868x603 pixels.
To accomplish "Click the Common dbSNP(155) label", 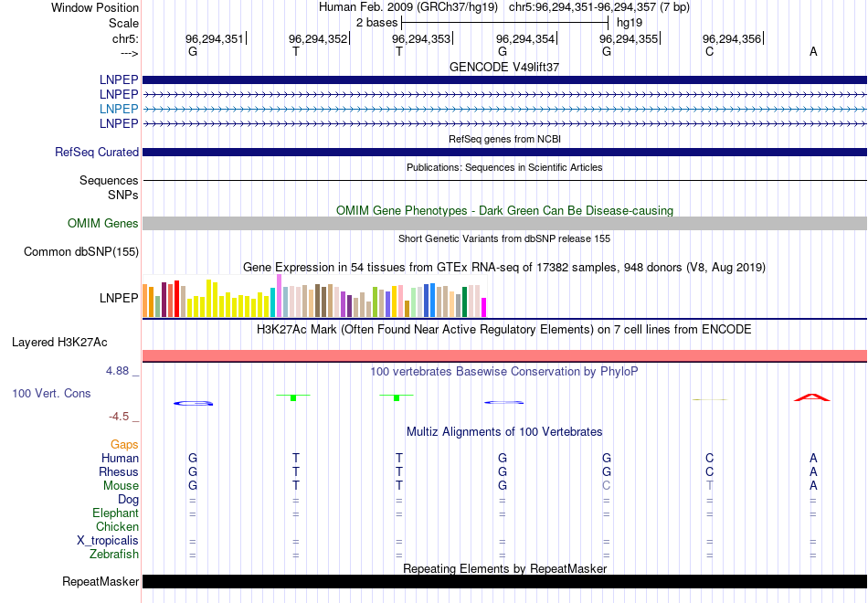I will click(80, 251).
